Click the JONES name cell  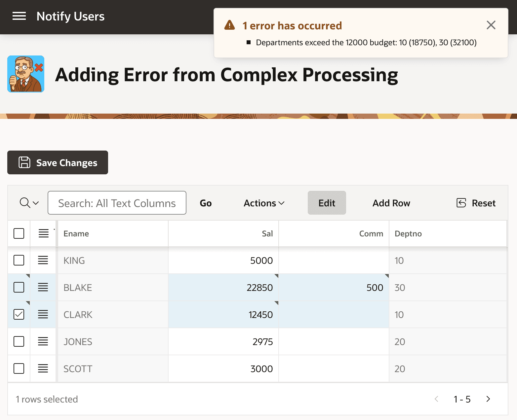pos(113,342)
